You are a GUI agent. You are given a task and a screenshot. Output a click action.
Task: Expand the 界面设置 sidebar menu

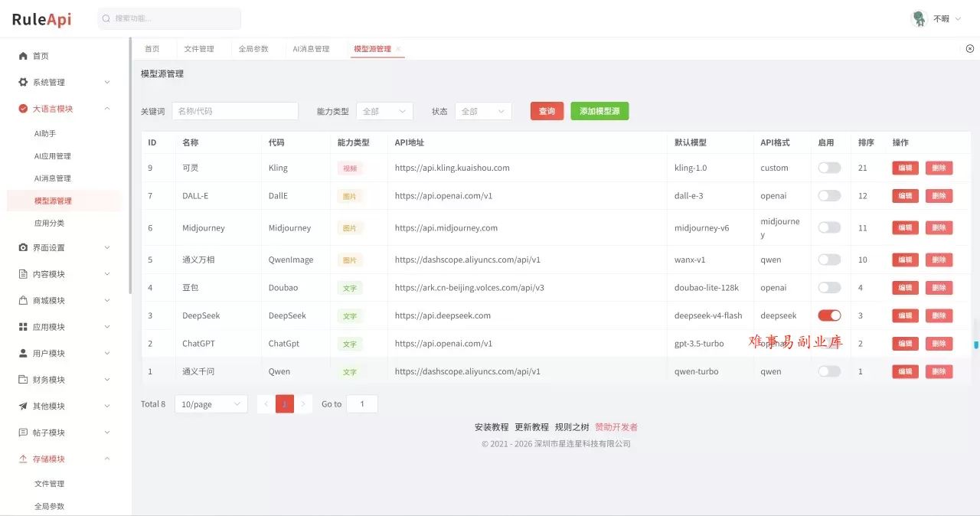64,247
